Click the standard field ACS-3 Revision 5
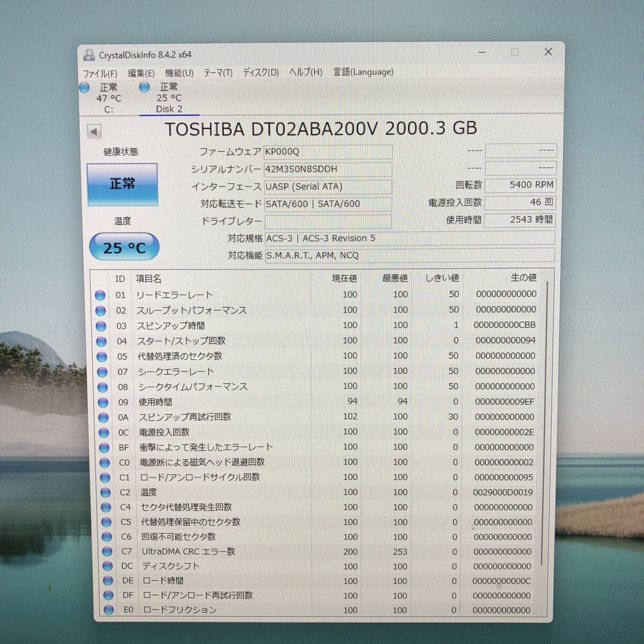The image size is (644, 644). (409, 238)
